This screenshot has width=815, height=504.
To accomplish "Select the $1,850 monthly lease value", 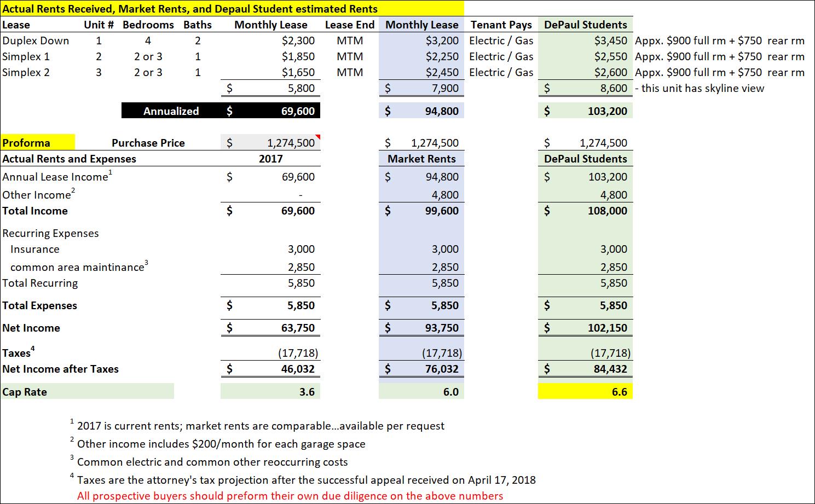I will click(x=298, y=56).
